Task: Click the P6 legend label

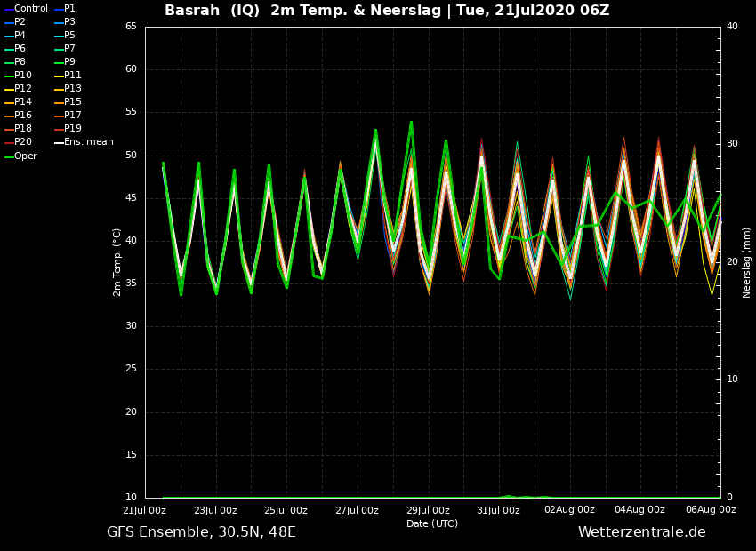Action: pyautogui.click(x=20, y=48)
